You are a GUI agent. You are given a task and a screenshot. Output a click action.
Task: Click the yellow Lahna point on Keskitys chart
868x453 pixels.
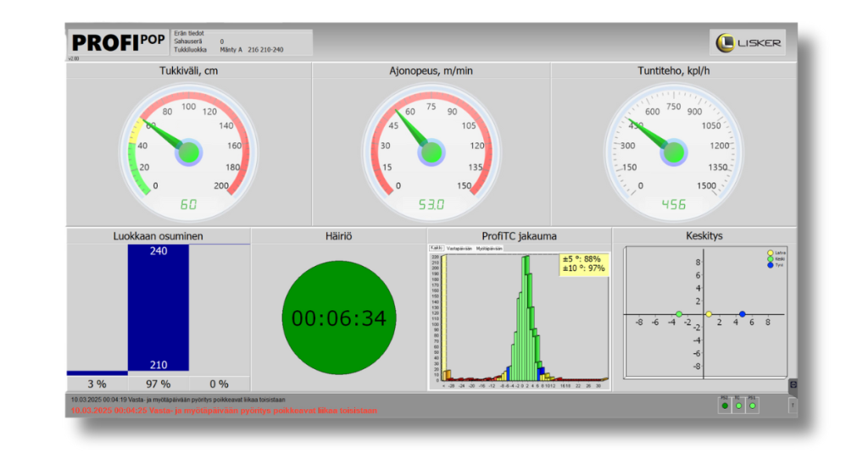709,315
